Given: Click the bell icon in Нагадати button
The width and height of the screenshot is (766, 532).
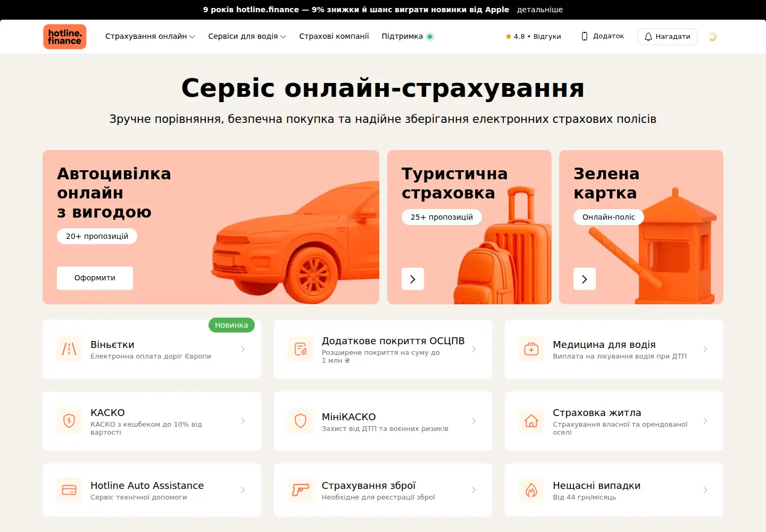Looking at the screenshot, I should click(x=648, y=37).
